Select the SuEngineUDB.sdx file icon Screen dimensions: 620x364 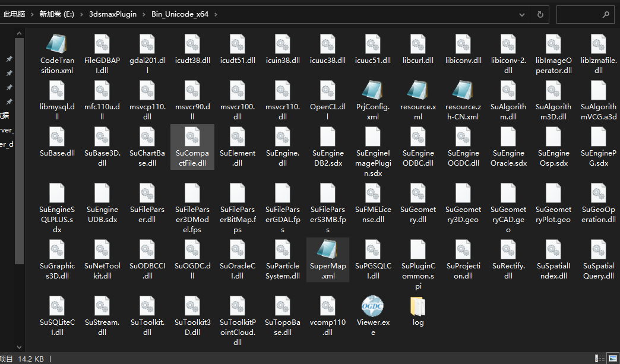coord(102,193)
